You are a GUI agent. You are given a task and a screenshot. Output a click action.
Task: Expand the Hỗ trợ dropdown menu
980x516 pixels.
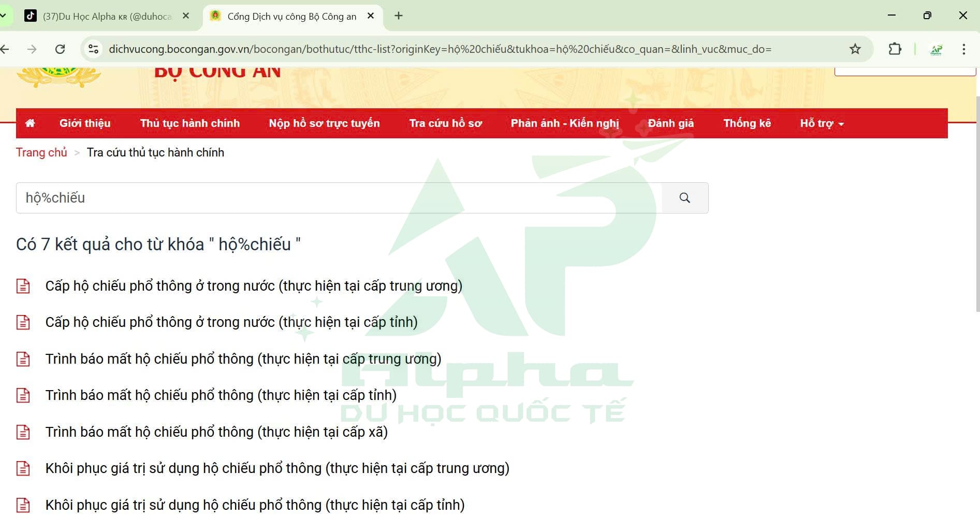pos(822,123)
